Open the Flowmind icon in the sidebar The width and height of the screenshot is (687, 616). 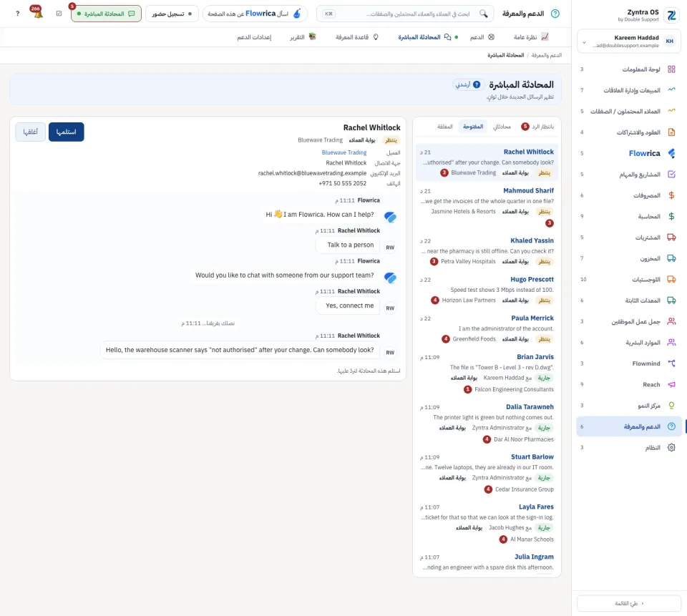point(671,363)
